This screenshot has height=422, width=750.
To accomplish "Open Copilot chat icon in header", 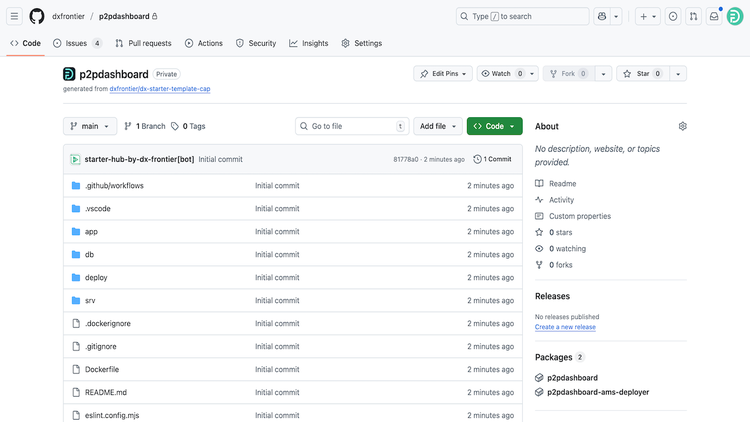I will (x=602, y=16).
